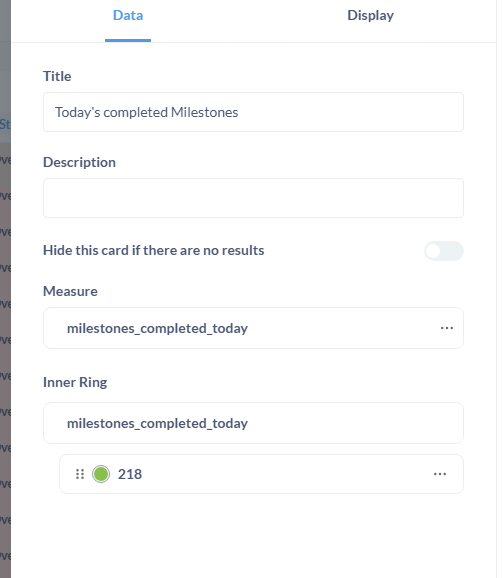
Task: Click the Hide this card label text
Action: coord(154,250)
